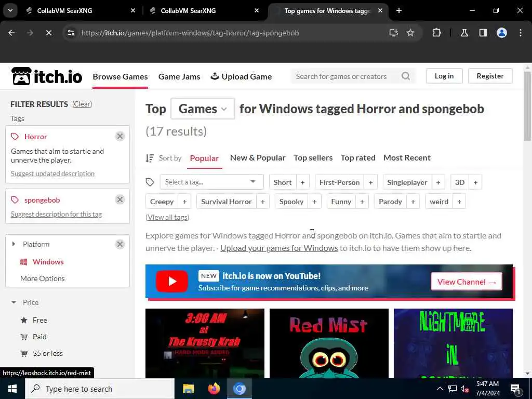This screenshot has height=399, width=532.
Task: Open the Game Jams nav item
Action: (179, 77)
